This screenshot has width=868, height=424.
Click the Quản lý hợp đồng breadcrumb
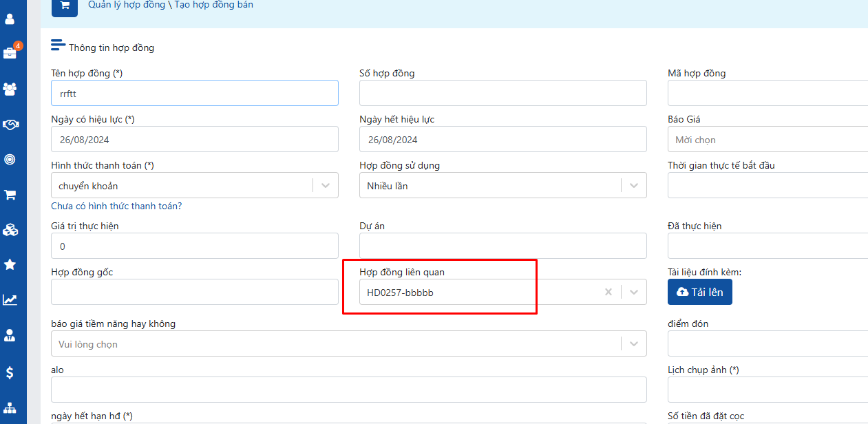127,5
